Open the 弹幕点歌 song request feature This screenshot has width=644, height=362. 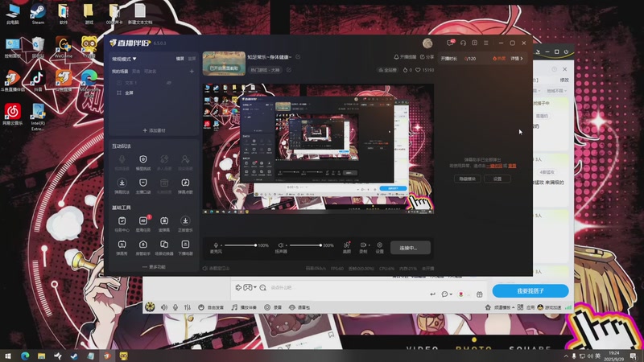pyautogui.click(x=185, y=186)
